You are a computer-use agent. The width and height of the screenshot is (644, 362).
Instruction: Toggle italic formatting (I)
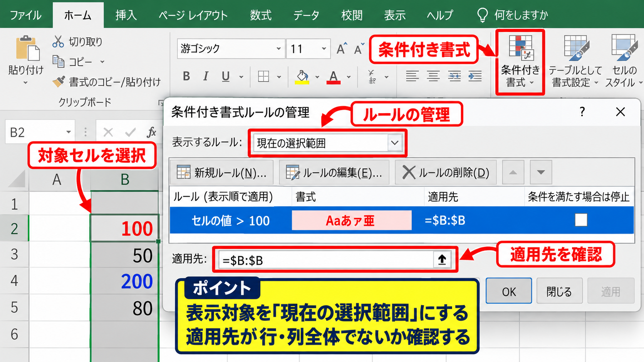(x=206, y=77)
